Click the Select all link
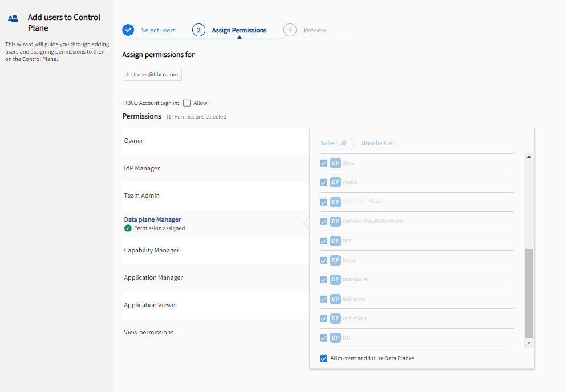 [333, 143]
